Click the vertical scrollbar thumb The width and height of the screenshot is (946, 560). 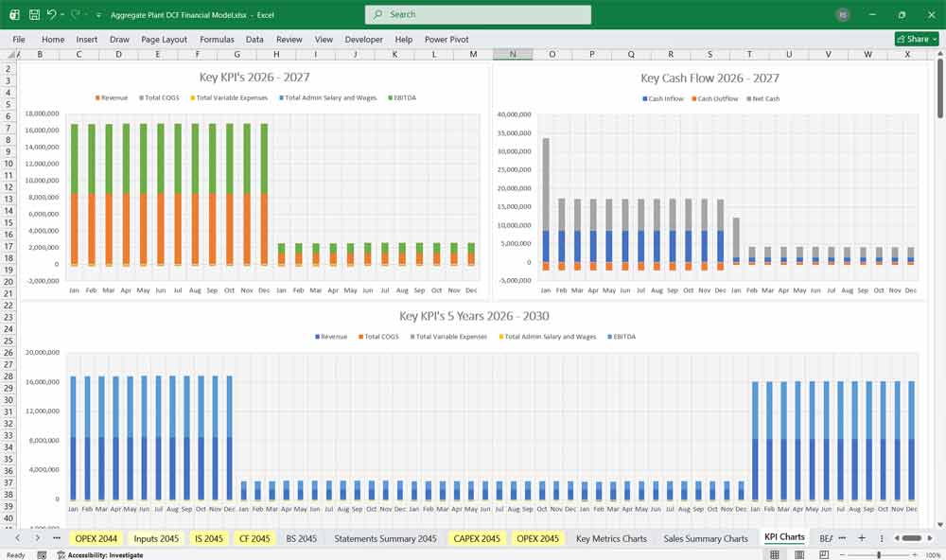coord(940,89)
